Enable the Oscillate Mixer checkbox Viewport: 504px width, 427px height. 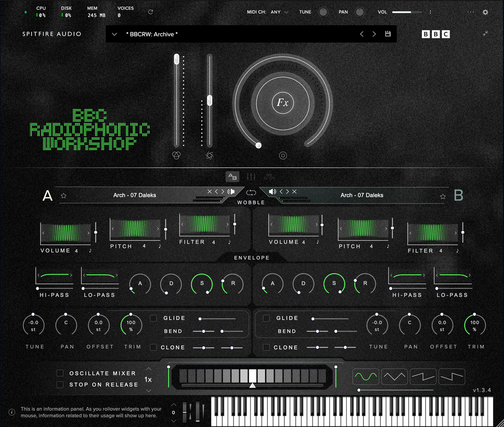click(x=59, y=373)
